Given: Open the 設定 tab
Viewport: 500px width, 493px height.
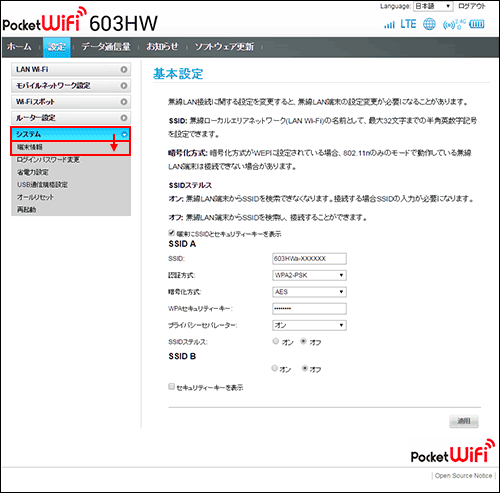Looking at the screenshot, I should tap(57, 47).
